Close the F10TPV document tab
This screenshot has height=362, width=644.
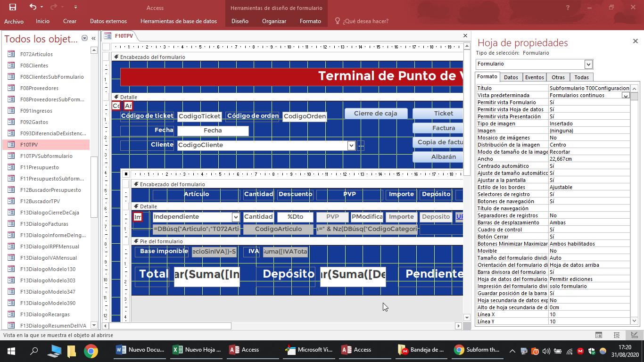465,36
